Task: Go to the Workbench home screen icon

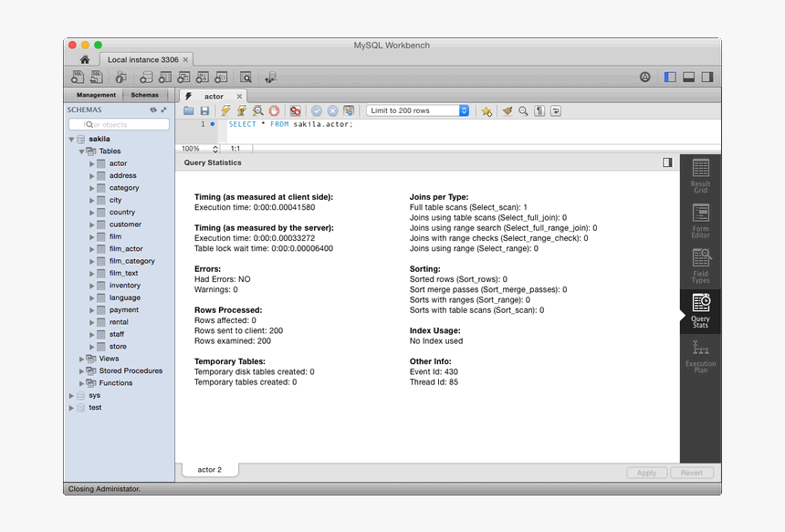Action: 85,59
